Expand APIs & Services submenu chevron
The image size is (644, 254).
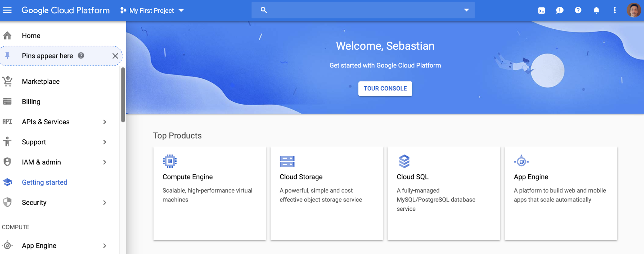coord(105,122)
